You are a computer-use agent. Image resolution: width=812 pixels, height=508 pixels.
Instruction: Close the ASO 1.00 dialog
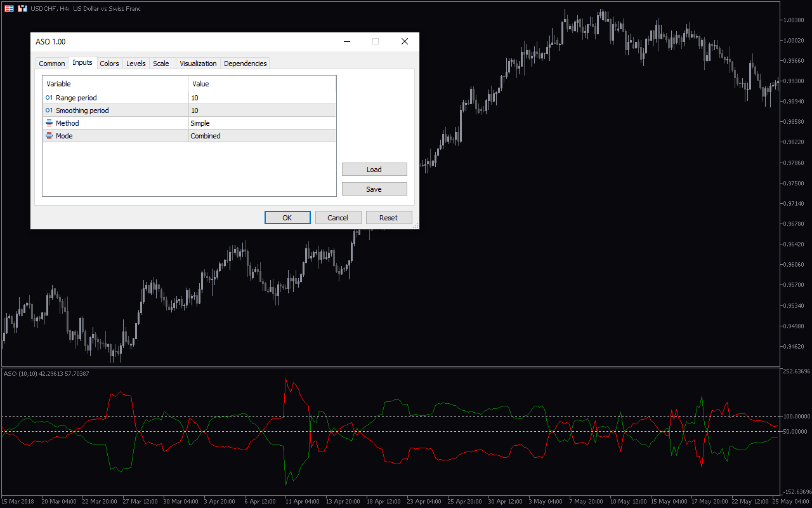[404, 42]
